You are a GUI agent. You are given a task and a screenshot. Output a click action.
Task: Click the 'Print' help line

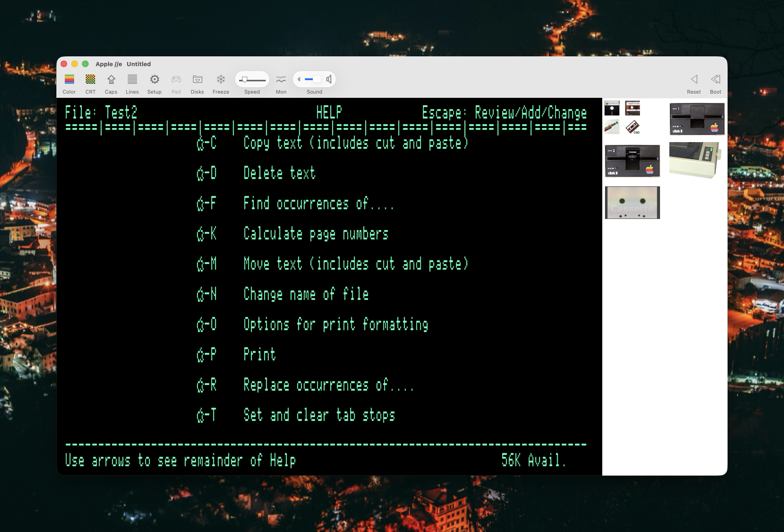pos(236,355)
